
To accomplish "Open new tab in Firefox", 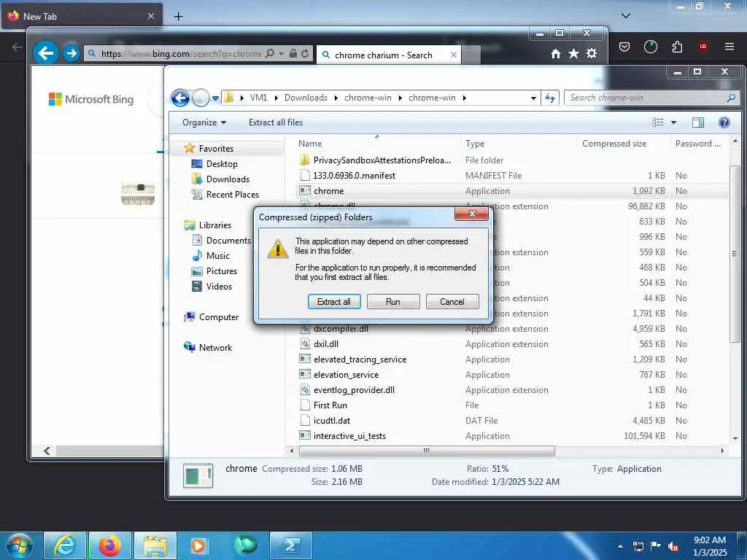I will click(x=178, y=17).
